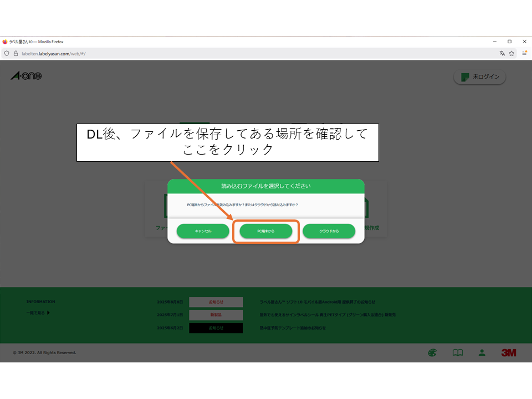This screenshot has height=399, width=532.
Task: Click the tracking protection shield icon
Action: pyautogui.click(x=7, y=53)
